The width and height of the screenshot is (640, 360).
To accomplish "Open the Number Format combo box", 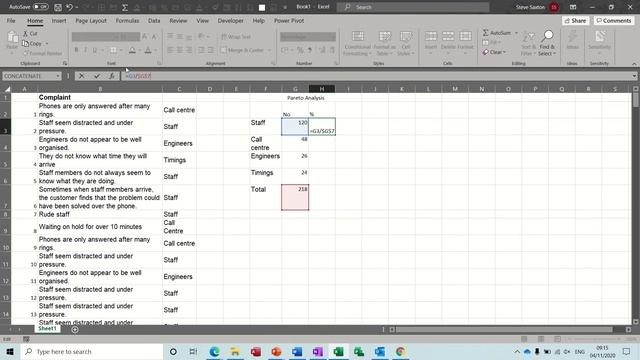I will click(x=308, y=37).
